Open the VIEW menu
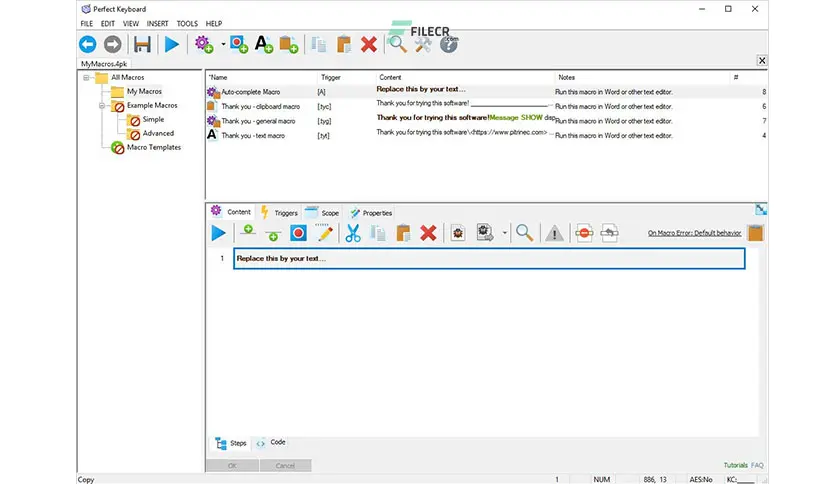 [131, 23]
